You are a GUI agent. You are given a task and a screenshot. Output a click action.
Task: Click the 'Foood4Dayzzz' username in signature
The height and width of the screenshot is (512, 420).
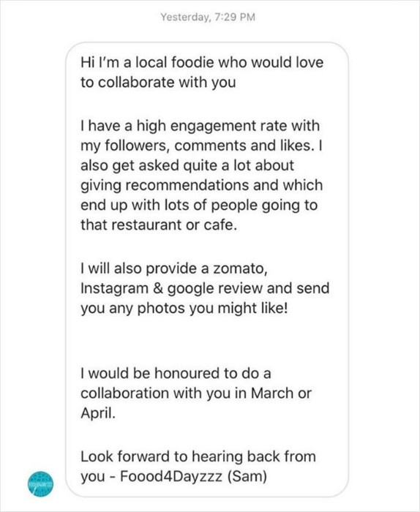coord(171,476)
